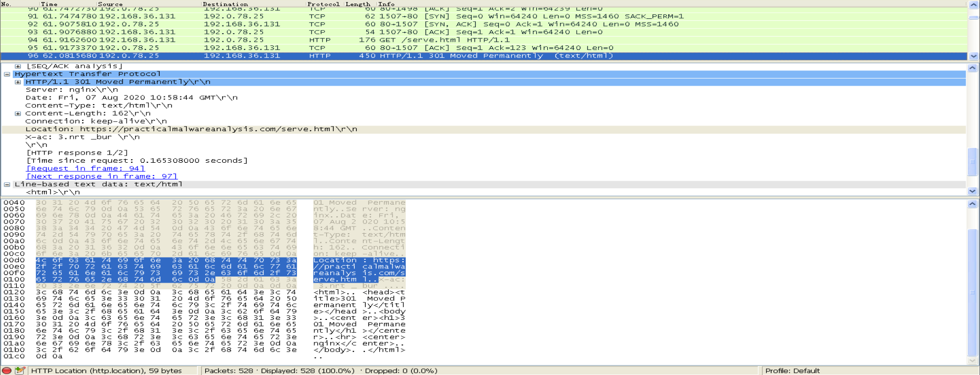Follow the Request in frame: 94 link

pos(86,169)
